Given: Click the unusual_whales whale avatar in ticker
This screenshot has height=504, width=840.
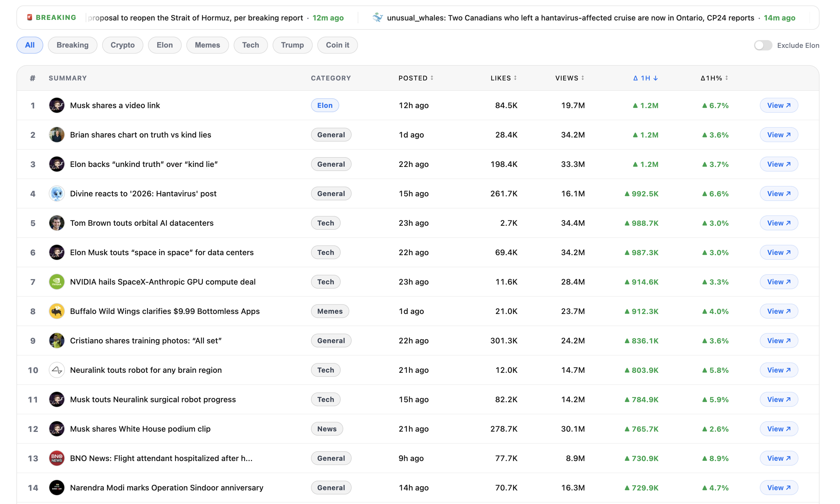Looking at the screenshot, I should tap(377, 17).
